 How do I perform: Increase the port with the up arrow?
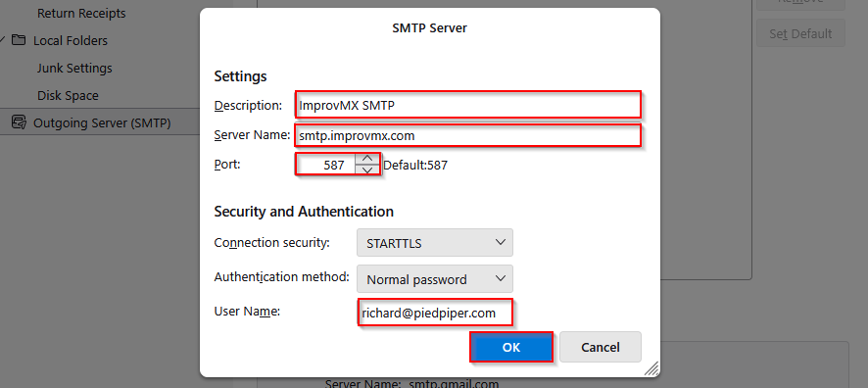tap(367, 159)
